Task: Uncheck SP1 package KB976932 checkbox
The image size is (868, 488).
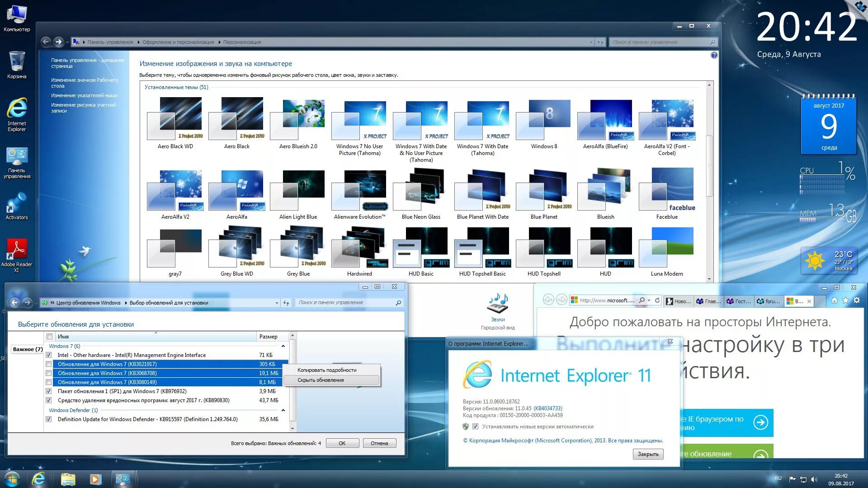Action: pos(48,391)
